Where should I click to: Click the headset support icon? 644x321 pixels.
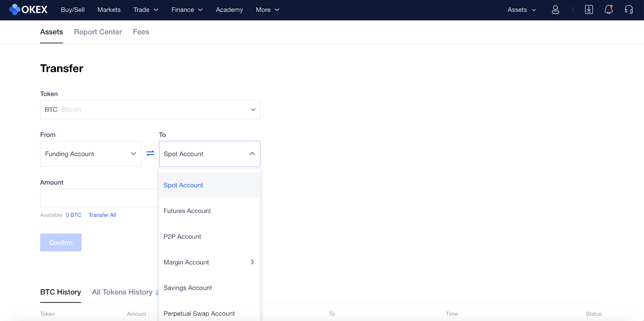coord(628,10)
